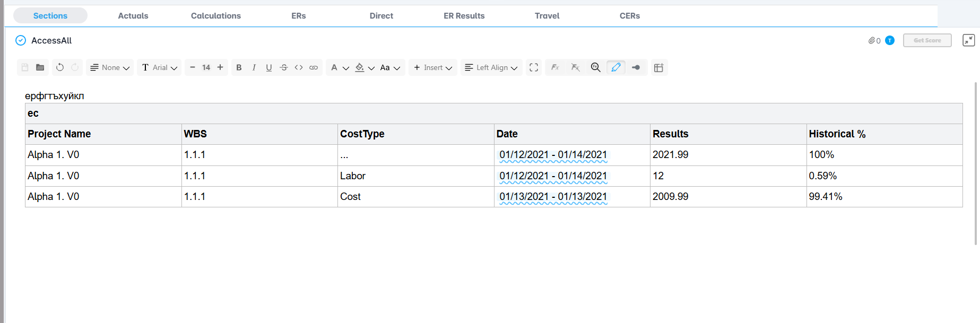Apply strikethrough formatting

(x=284, y=67)
